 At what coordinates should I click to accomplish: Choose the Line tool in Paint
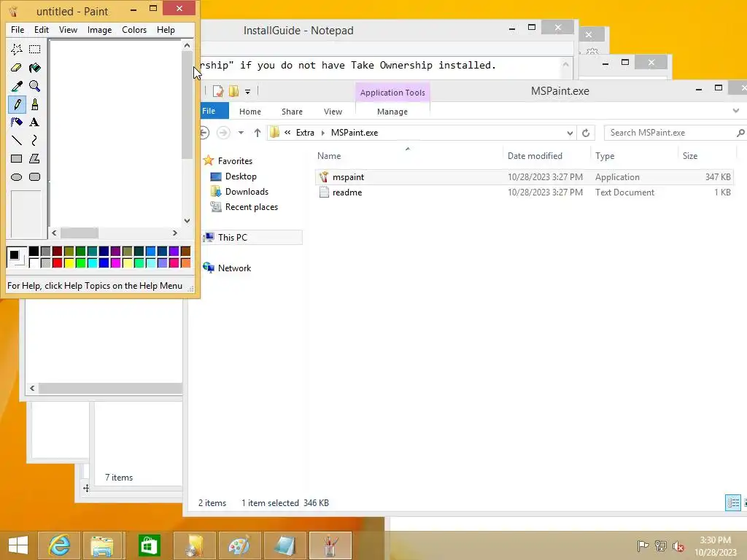(x=17, y=140)
